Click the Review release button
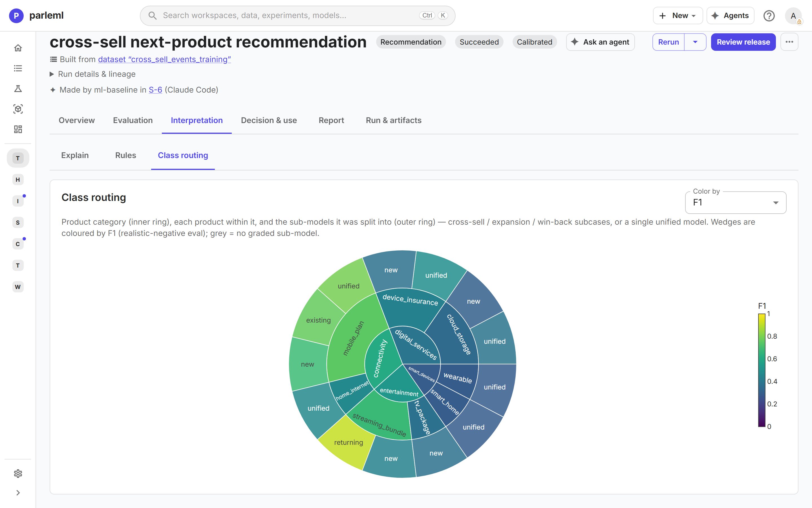Screen dimensions: 812x508 point(743,42)
